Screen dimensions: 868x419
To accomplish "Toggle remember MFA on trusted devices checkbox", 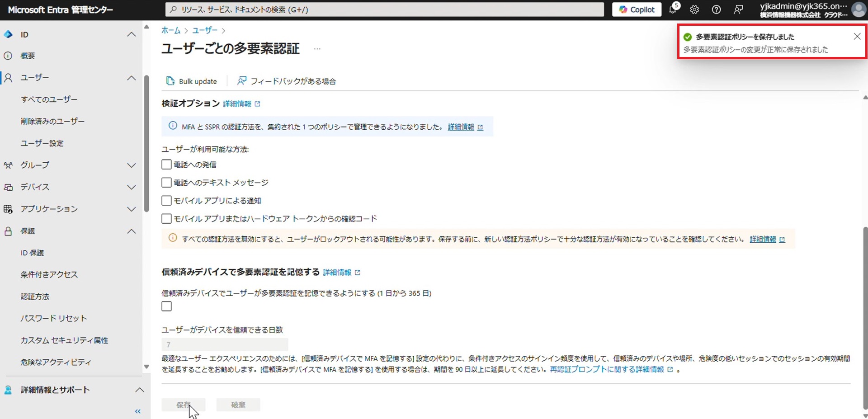I will pyautogui.click(x=166, y=306).
